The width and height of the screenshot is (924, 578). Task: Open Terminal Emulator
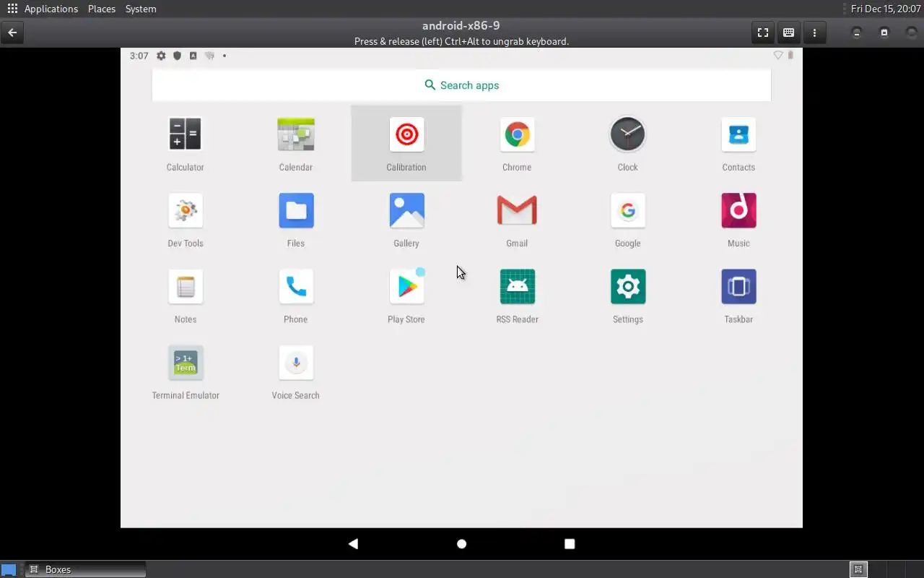tap(186, 371)
